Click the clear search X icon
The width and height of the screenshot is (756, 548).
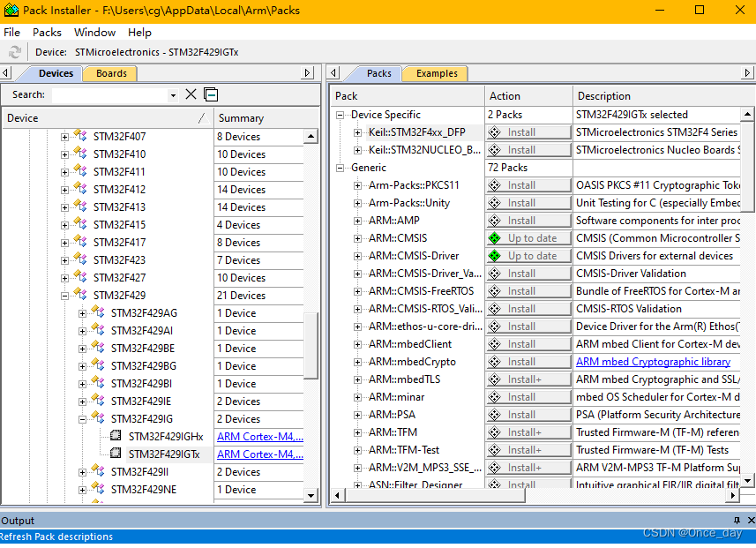tap(191, 94)
